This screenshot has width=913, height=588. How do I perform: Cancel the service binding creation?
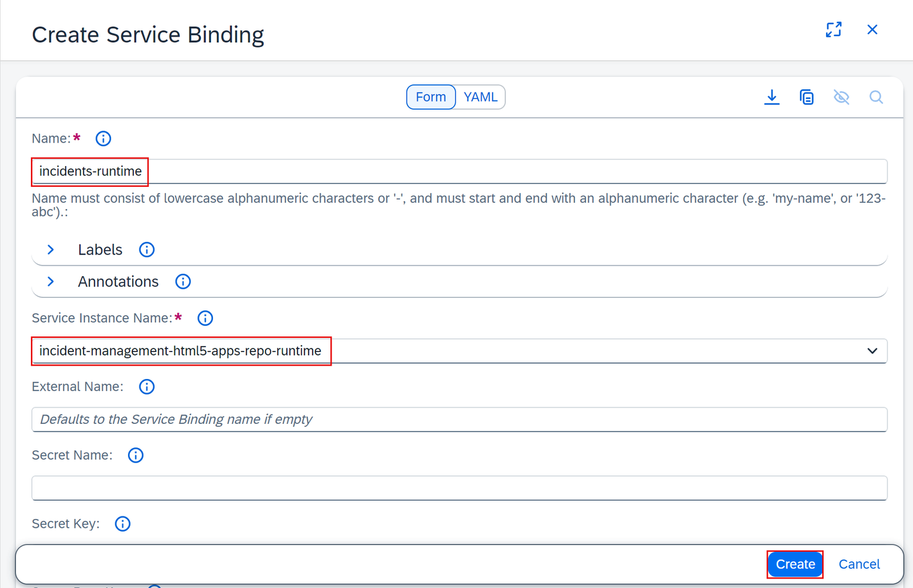point(859,564)
